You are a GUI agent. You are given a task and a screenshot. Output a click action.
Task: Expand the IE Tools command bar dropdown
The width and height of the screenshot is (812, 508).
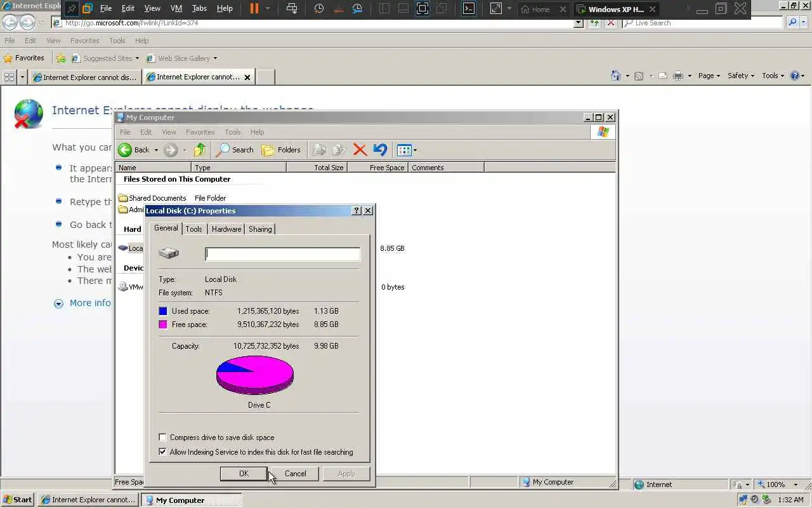pyautogui.click(x=773, y=76)
